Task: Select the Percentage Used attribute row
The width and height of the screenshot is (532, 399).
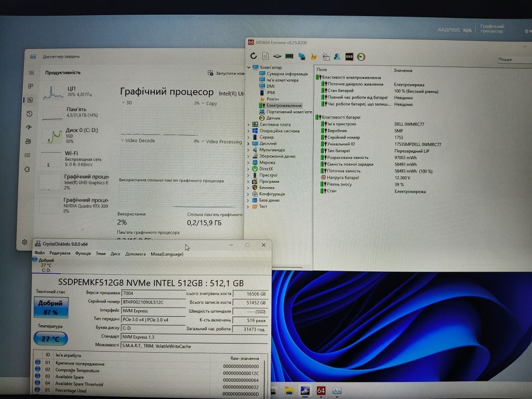Action: [149, 392]
